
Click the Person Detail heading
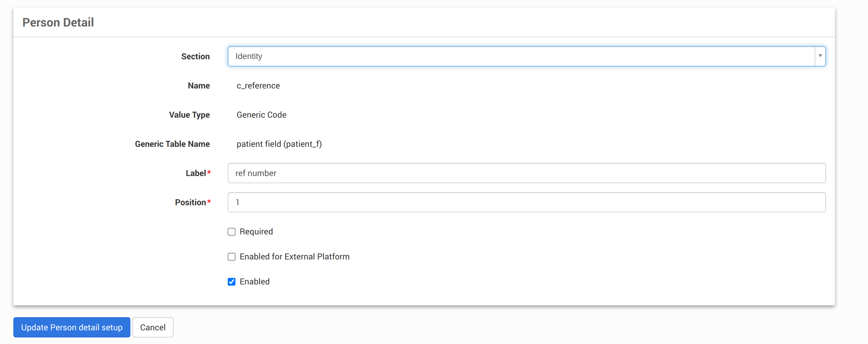58,23
